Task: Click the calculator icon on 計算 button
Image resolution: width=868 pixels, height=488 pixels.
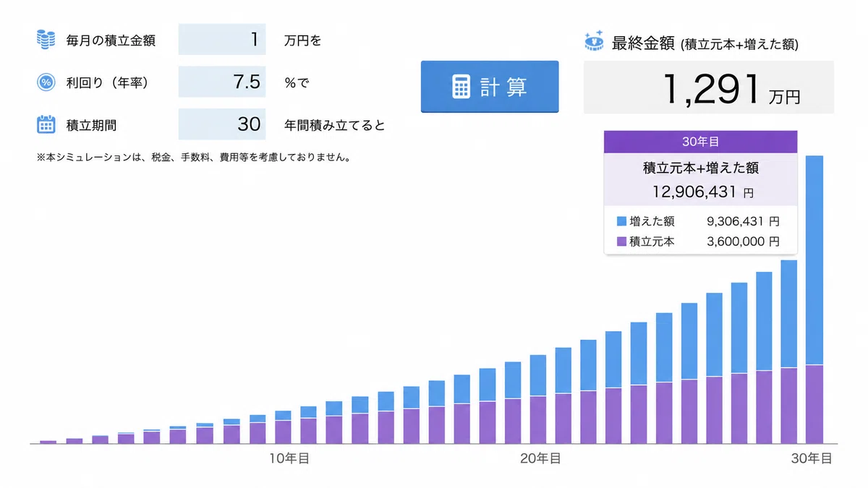Action: [x=461, y=87]
